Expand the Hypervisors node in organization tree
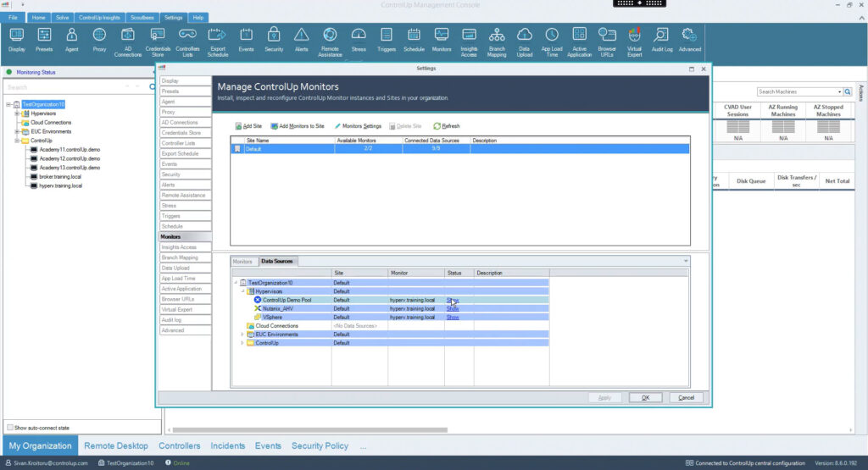The height and width of the screenshot is (470, 868). click(16, 113)
